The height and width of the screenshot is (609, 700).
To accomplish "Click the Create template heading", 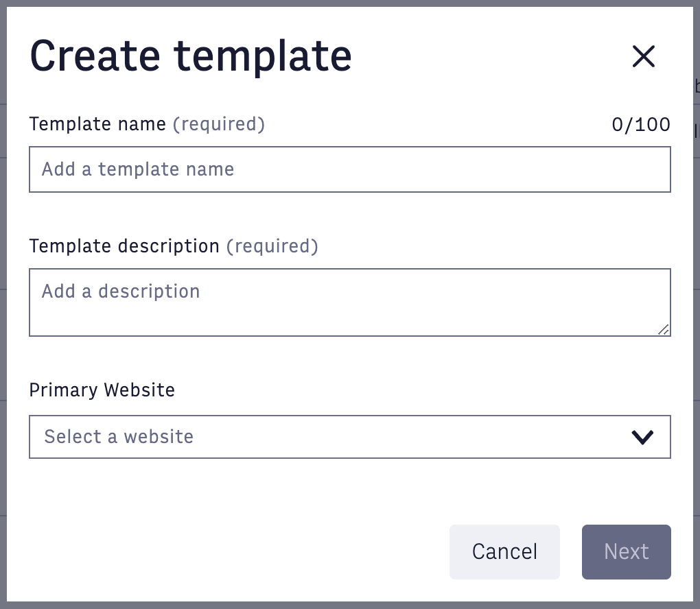I will pyautogui.click(x=190, y=56).
